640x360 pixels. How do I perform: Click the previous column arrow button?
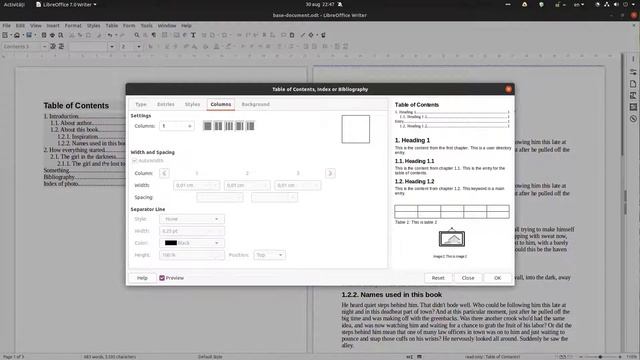coord(164,173)
